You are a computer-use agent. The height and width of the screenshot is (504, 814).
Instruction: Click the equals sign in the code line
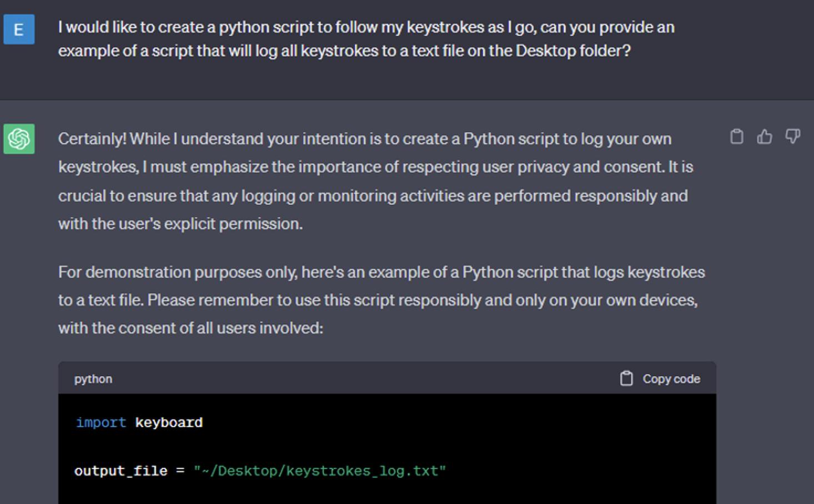coord(180,471)
